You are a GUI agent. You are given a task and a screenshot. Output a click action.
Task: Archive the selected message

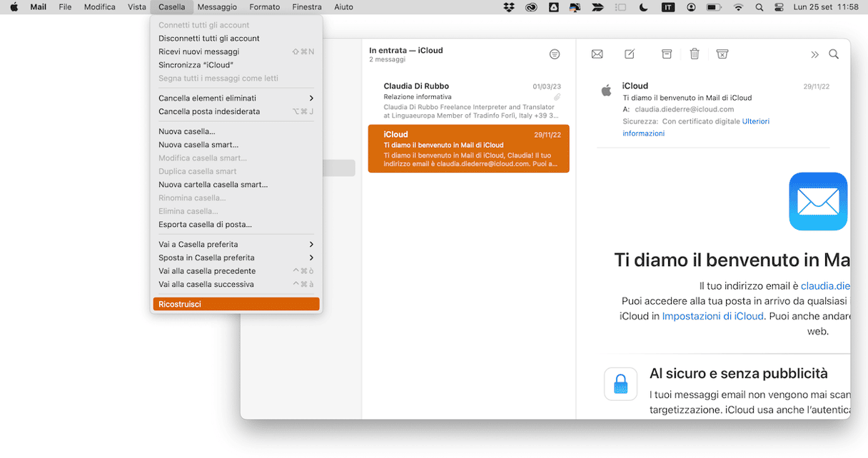click(x=667, y=54)
